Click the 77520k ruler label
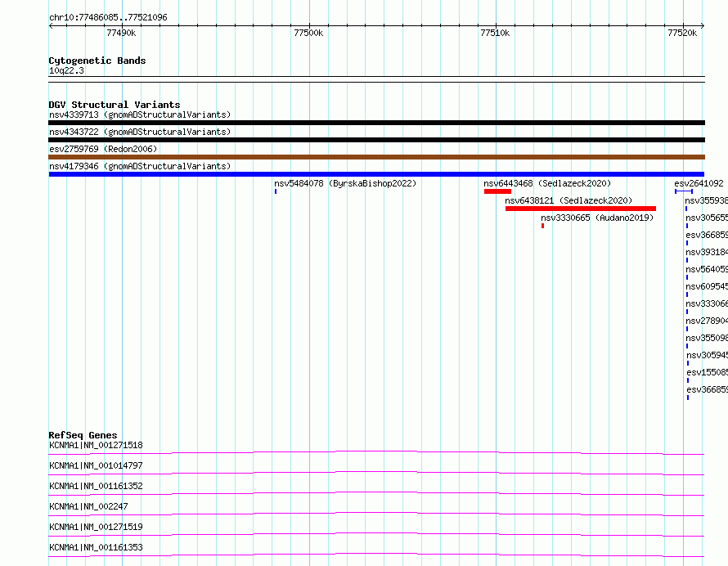The image size is (728, 566). click(682, 33)
